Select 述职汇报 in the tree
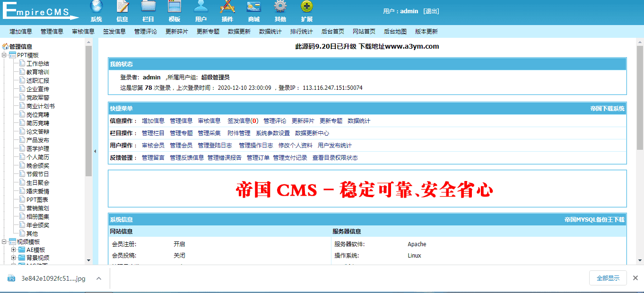Screen dimensions: 644x293 pos(38,80)
